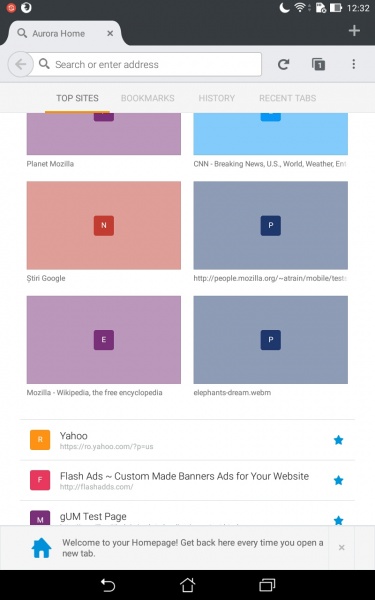Open the Recent Tabs panel

coord(287,98)
